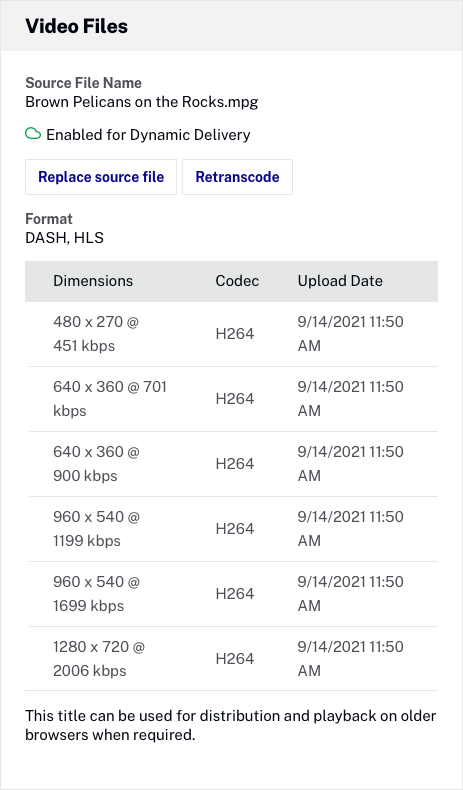Viewport: 463px width, 790px height.
Task: Select the Upload Date column header
Action: coord(340,281)
